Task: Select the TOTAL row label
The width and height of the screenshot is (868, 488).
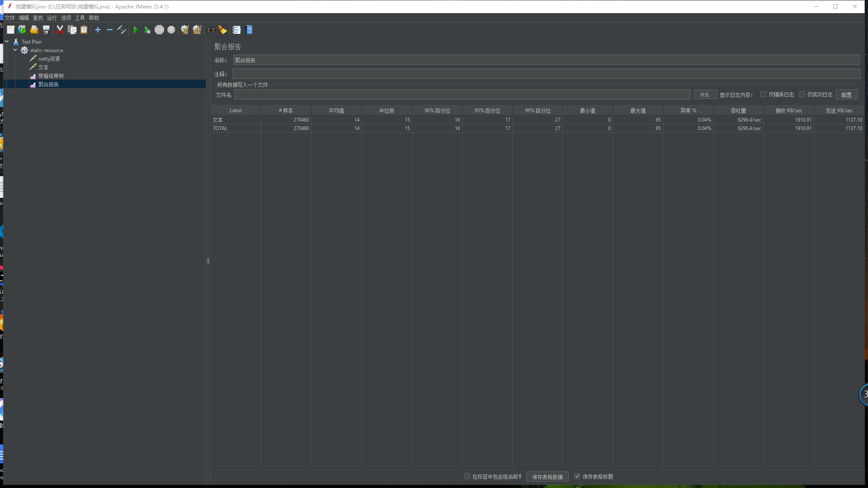Action: tap(220, 128)
